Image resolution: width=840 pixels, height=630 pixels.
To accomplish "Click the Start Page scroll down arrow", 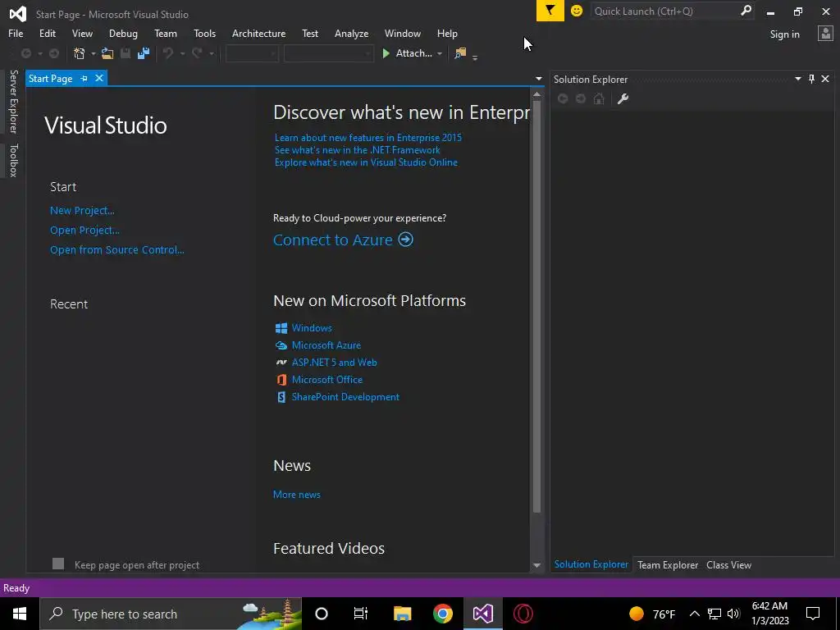I will coord(536,565).
